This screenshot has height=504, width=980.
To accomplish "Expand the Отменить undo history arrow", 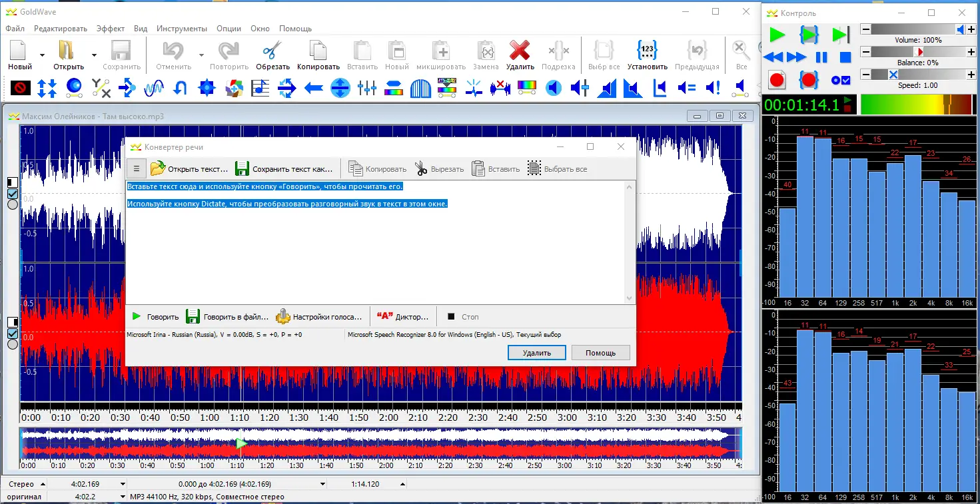I will point(201,55).
